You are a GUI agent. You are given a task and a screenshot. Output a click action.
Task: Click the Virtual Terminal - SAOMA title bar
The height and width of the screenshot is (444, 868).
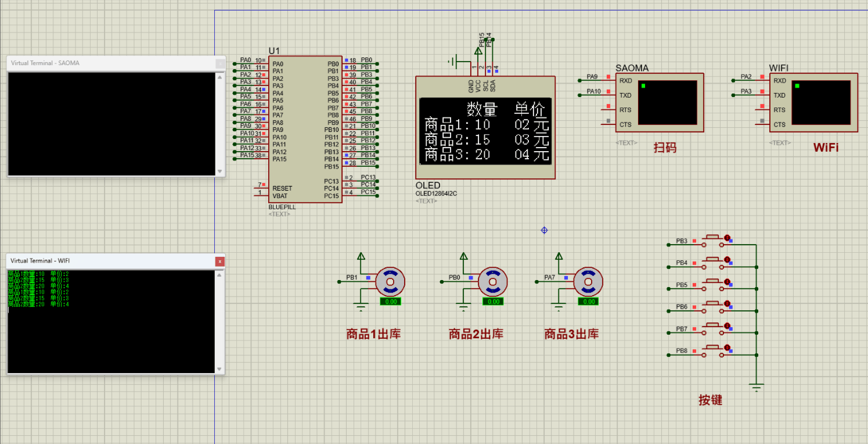[x=105, y=63]
